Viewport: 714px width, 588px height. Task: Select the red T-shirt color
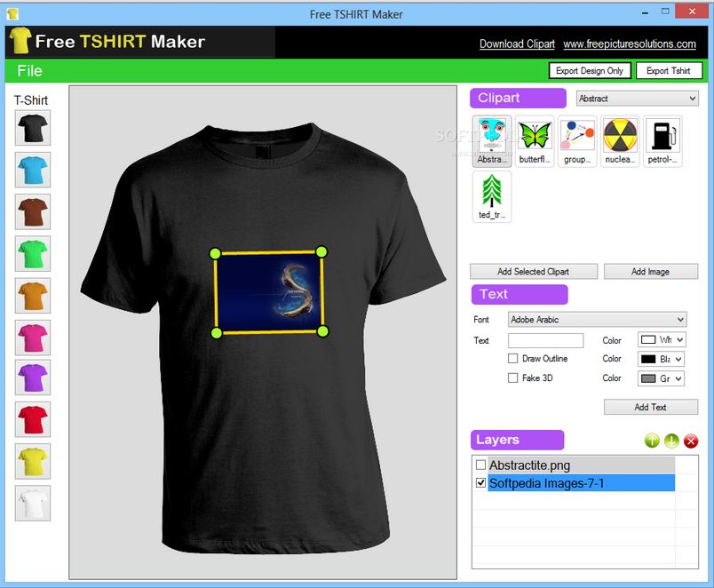33,419
